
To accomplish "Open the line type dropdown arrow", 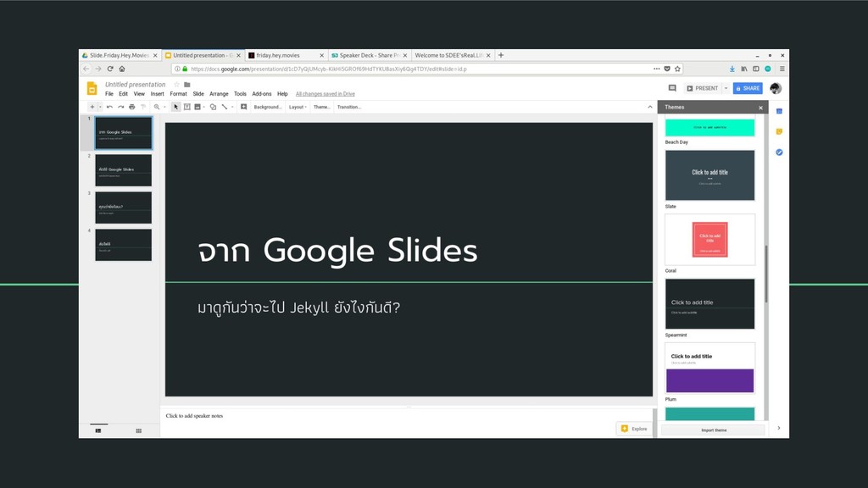I will [232, 108].
